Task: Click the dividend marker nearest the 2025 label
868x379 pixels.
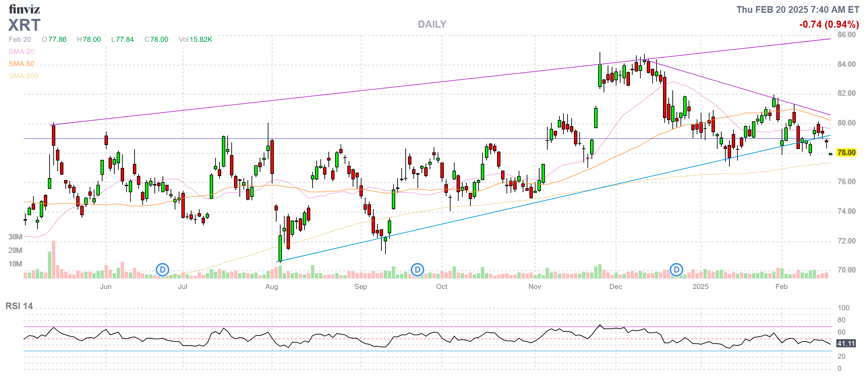Action: (676, 270)
